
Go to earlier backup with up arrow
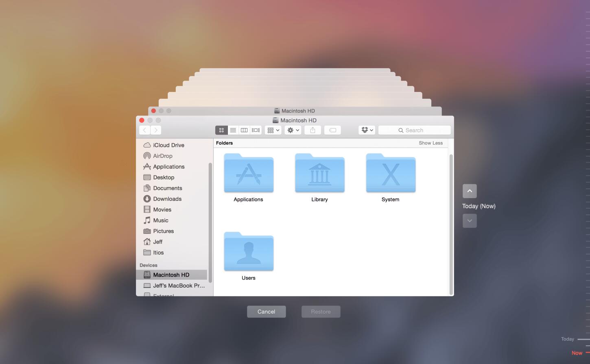(x=470, y=191)
